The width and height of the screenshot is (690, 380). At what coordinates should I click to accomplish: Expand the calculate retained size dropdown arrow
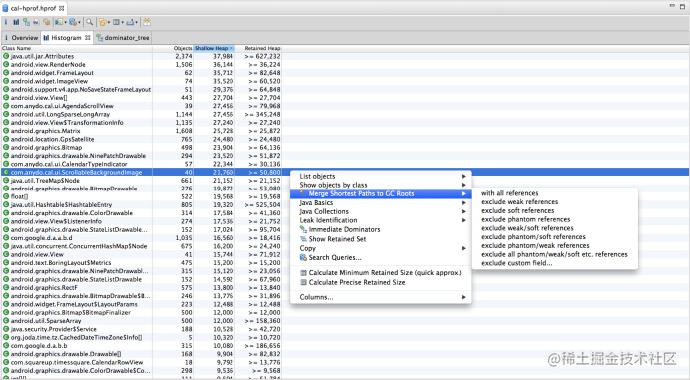click(x=122, y=22)
